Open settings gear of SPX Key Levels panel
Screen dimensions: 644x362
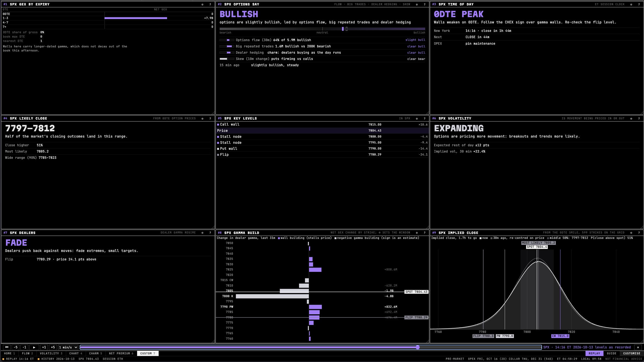[417, 118]
